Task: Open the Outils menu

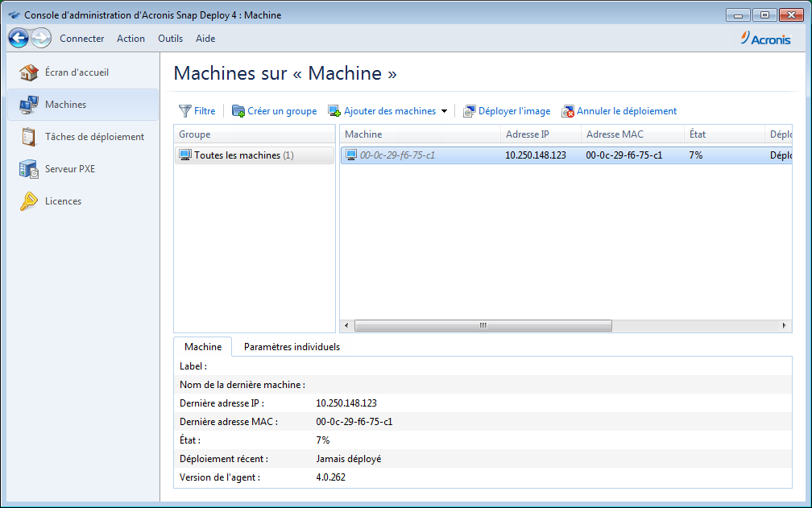Action: tap(170, 39)
